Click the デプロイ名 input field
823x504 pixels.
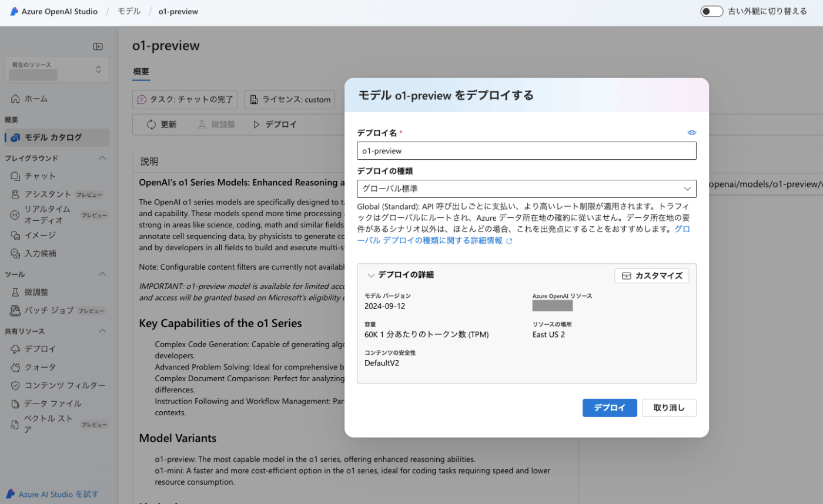527,150
